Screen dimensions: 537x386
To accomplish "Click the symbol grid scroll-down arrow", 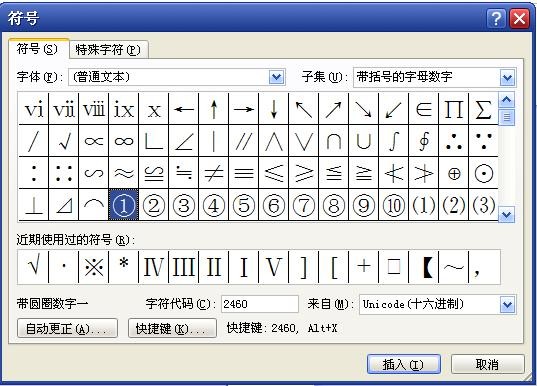I will (507, 214).
